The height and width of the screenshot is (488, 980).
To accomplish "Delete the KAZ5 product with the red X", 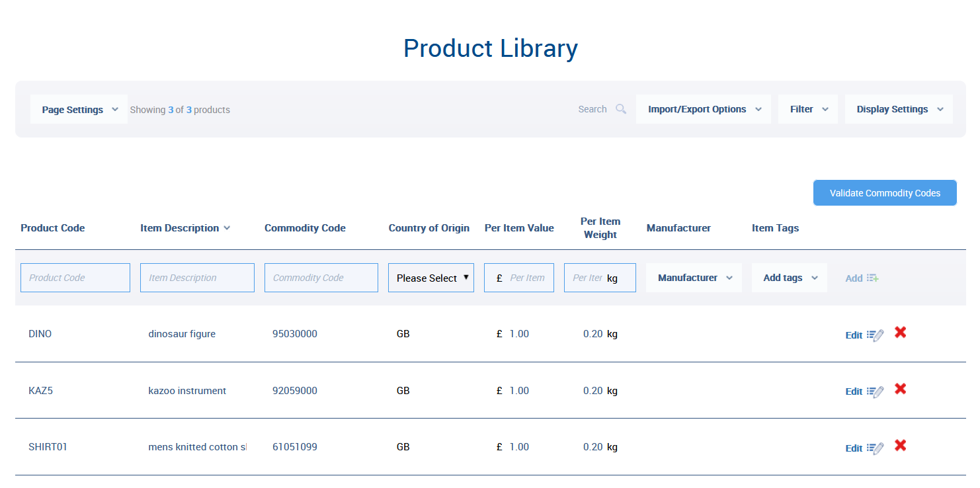I will tap(901, 390).
